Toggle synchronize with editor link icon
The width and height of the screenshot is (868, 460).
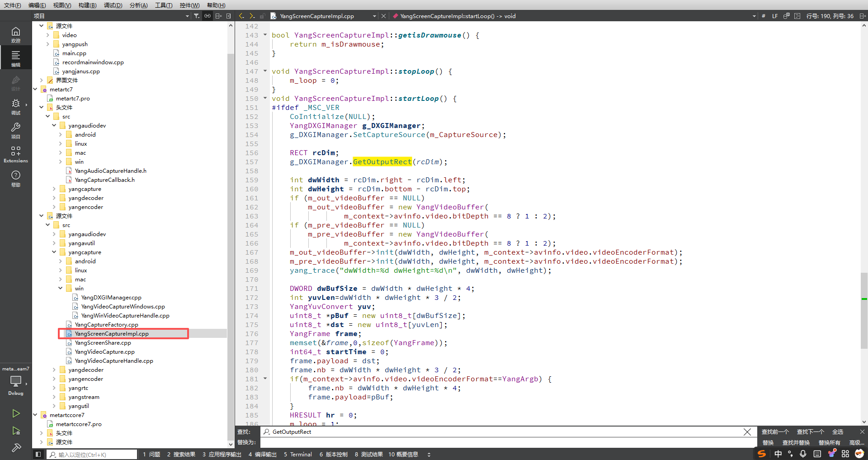[x=208, y=16]
